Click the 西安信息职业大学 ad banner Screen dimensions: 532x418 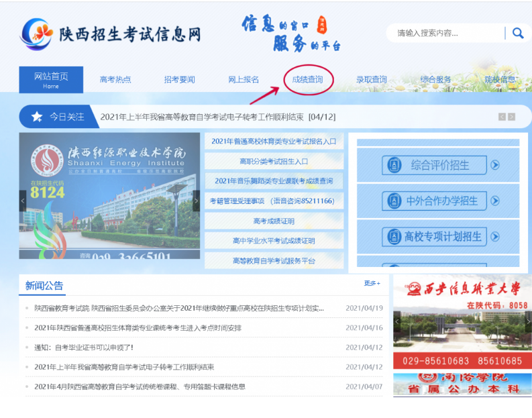click(462, 321)
